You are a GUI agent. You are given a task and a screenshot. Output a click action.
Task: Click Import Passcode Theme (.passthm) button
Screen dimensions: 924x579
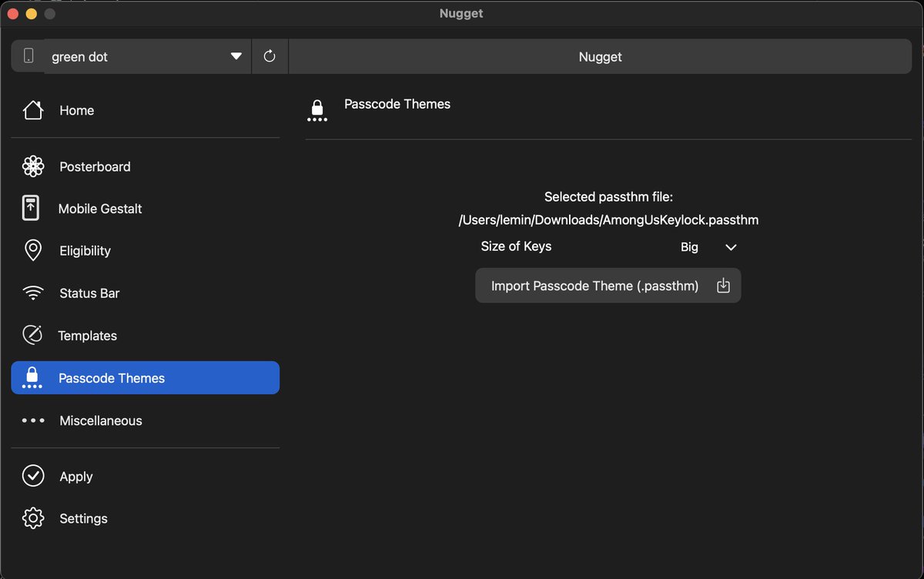608,286
